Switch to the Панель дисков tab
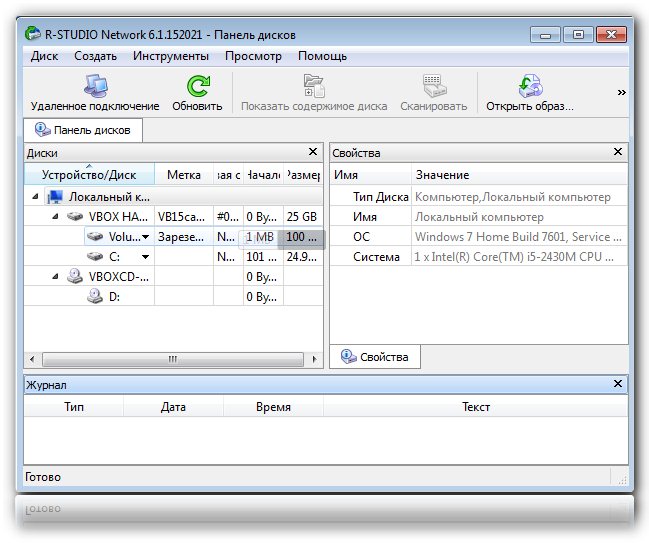This screenshot has height=543, width=649. point(84,130)
